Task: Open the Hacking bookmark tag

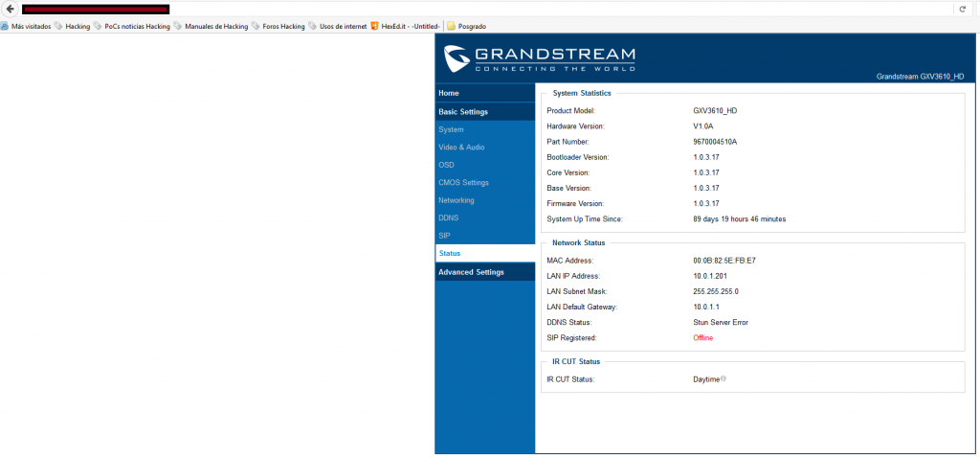Action: coord(72,27)
